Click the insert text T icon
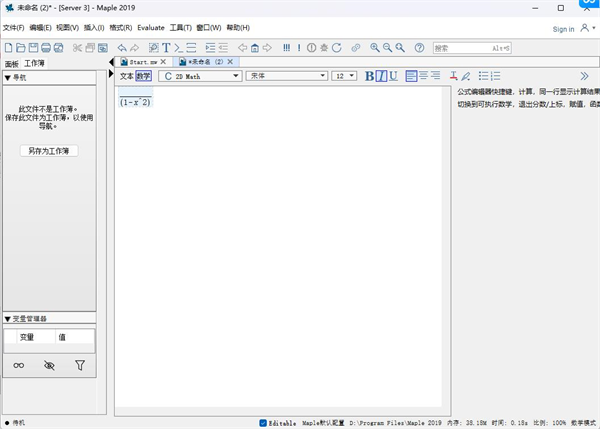This screenshot has width=600, height=429. [166, 47]
